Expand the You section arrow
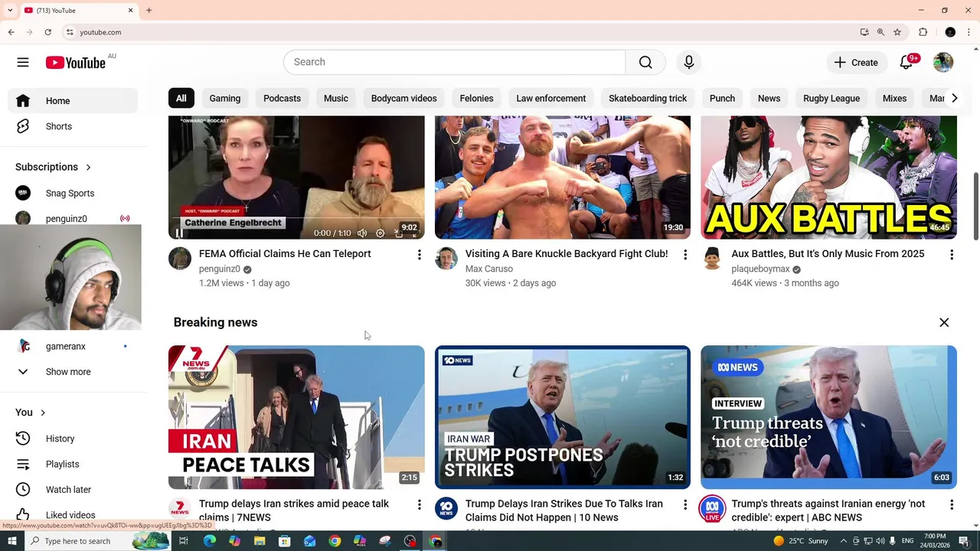Image resolution: width=980 pixels, height=551 pixels. tap(43, 412)
